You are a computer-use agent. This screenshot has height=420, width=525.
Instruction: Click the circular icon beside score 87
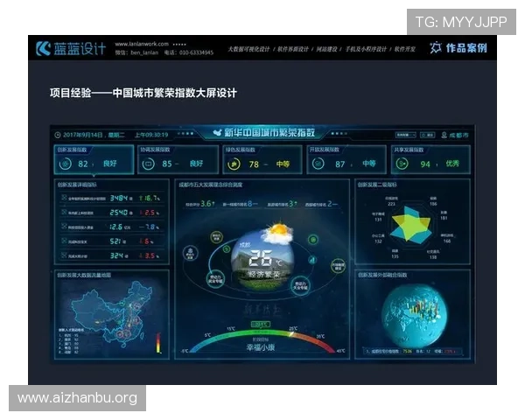(x=318, y=164)
